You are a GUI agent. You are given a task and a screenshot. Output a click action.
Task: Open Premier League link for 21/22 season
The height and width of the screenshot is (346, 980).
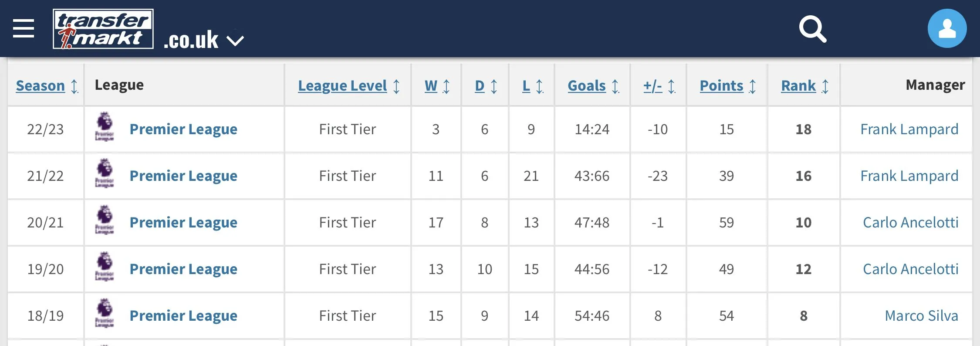[x=183, y=176]
